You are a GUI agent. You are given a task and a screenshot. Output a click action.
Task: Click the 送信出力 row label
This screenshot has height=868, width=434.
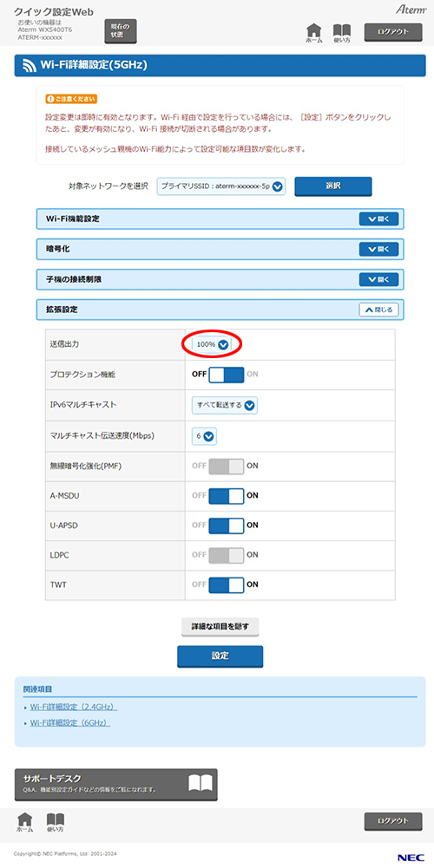pos(64,344)
